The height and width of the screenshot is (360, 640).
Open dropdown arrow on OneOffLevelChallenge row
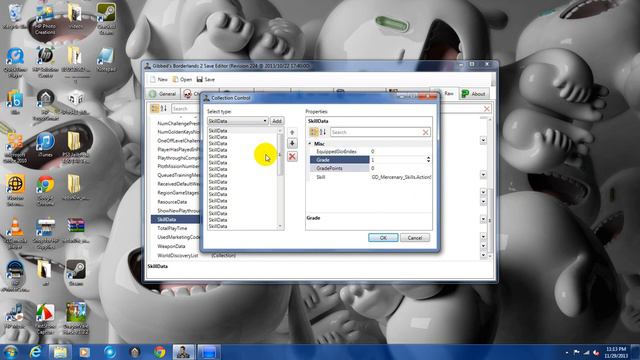coord(483,140)
